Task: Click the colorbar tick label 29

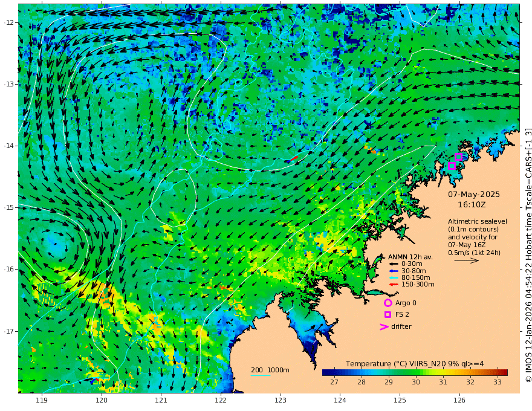Action: tap(389, 382)
